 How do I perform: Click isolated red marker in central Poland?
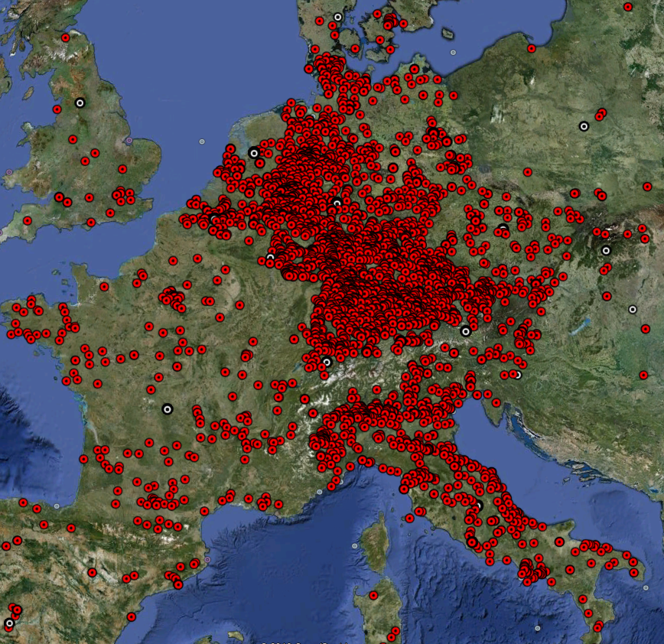click(x=527, y=172)
